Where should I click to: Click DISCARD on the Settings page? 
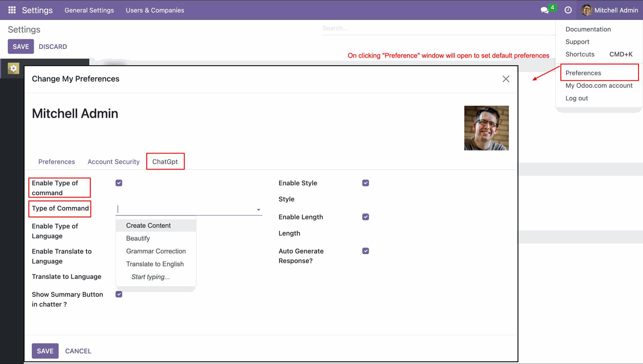coord(53,47)
